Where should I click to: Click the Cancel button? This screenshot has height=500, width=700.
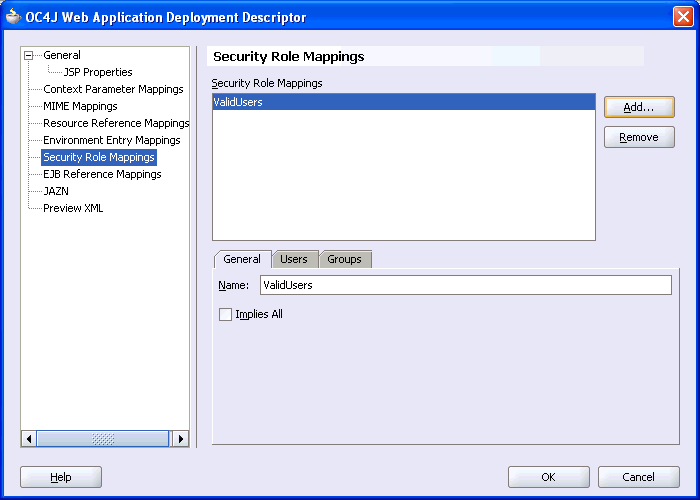[x=638, y=477]
